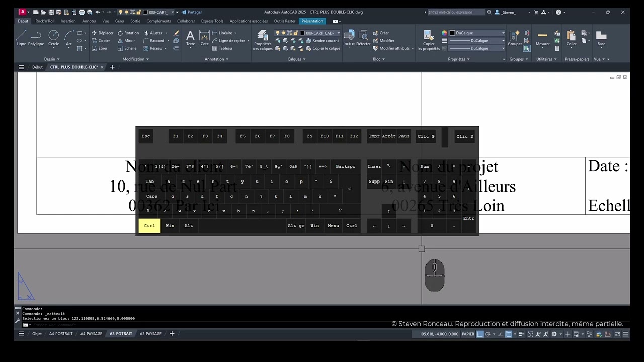The image size is (644, 362).
Task: Select the Polyligne tool
Action: [x=36, y=38]
